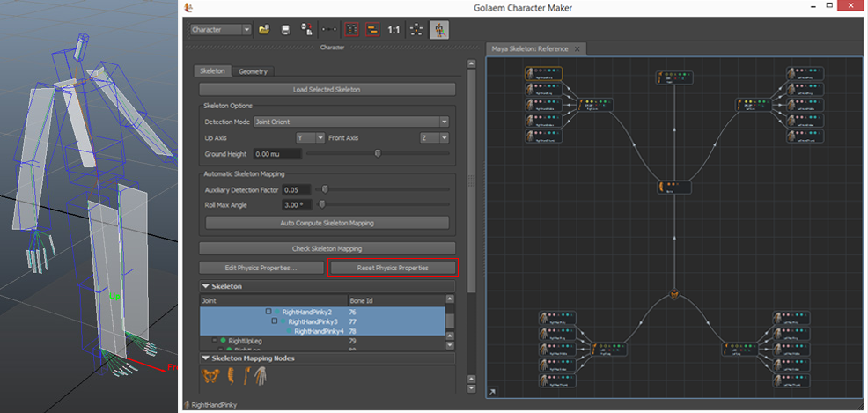Click the 1:1 zoom reset icon
The image size is (868, 413).
(394, 29)
